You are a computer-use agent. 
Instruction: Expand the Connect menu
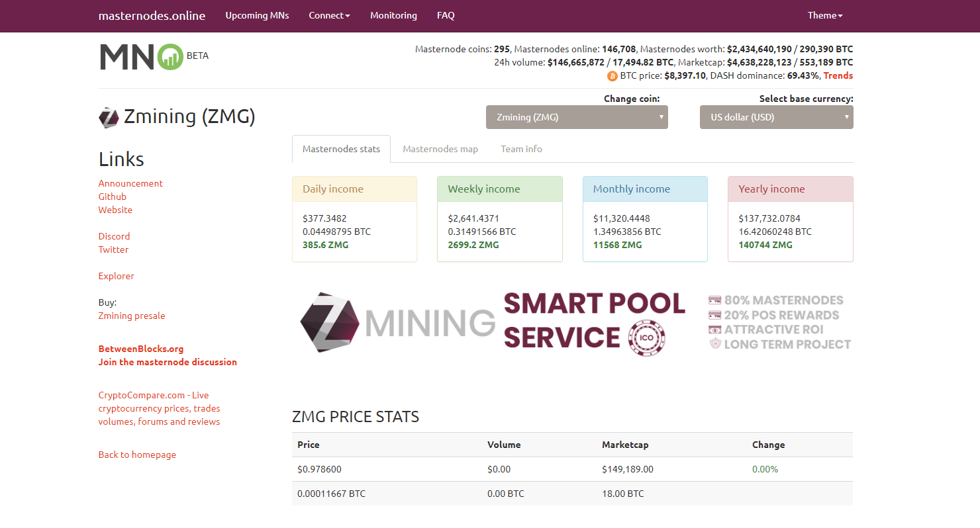point(329,15)
